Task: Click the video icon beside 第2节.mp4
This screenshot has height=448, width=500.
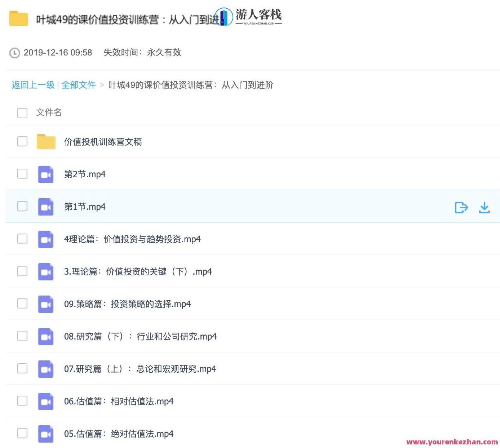Action: tap(45, 174)
